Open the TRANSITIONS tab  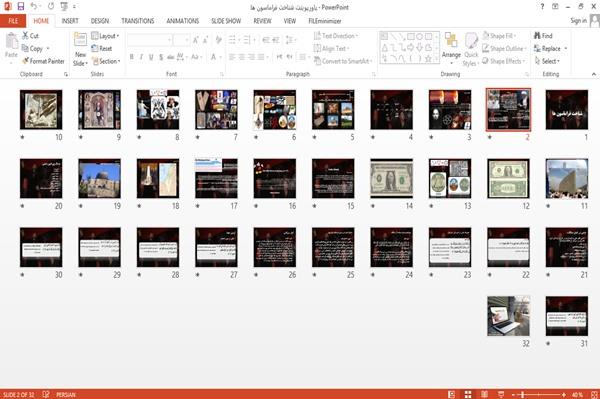tap(138, 21)
